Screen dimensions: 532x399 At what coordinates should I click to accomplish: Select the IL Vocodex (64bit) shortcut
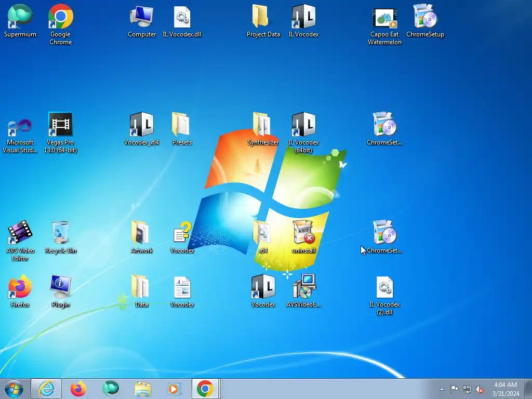click(x=303, y=132)
